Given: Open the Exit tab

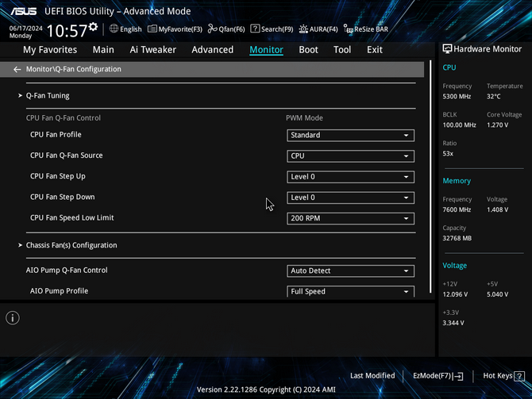Looking at the screenshot, I should [375, 50].
